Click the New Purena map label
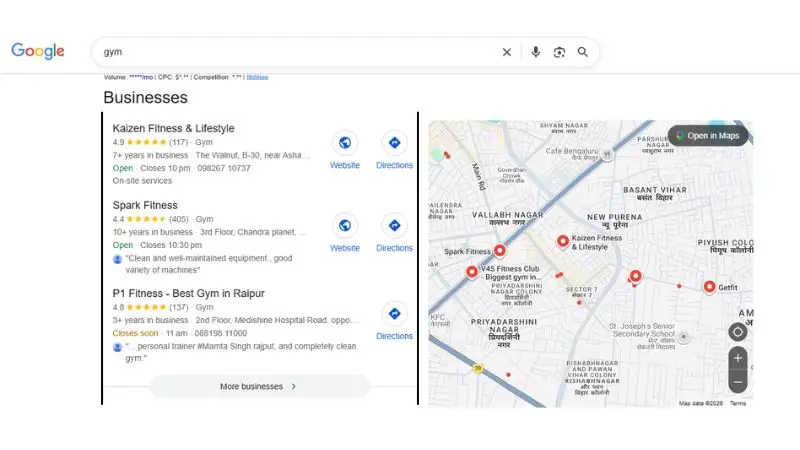 615,220
